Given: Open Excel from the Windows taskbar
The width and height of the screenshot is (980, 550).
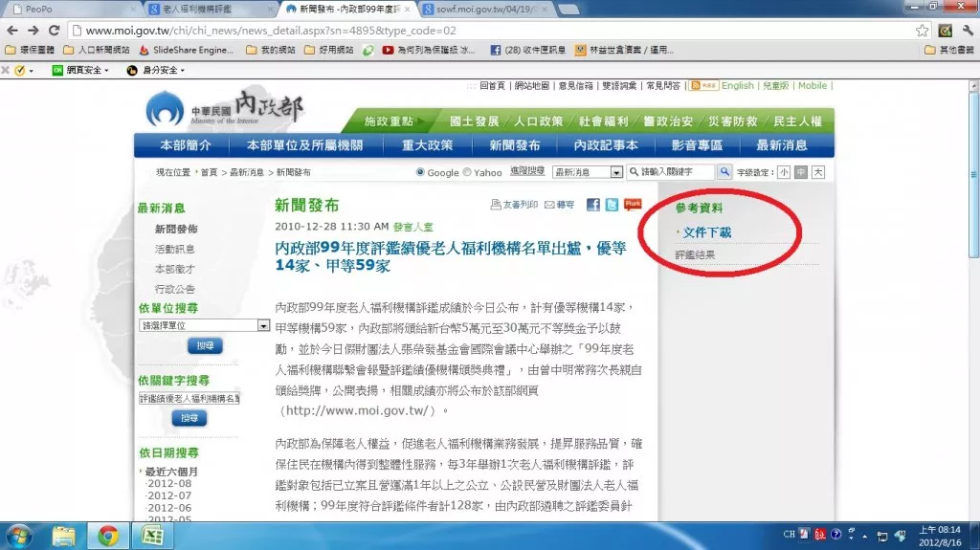Looking at the screenshot, I should click(x=151, y=535).
